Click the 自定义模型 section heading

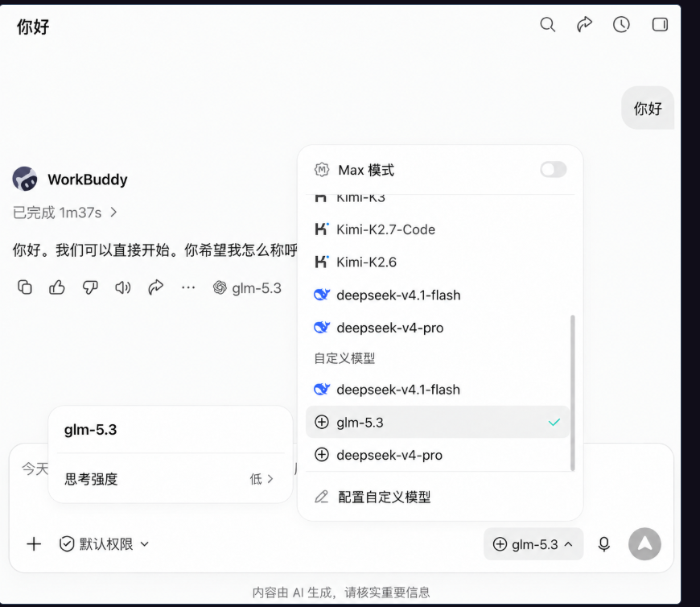click(344, 358)
